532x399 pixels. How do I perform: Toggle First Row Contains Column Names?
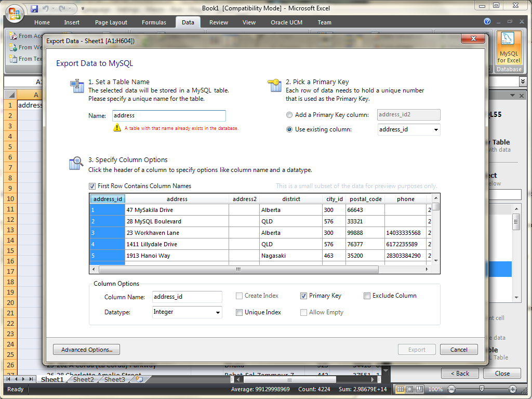click(92, 186)
